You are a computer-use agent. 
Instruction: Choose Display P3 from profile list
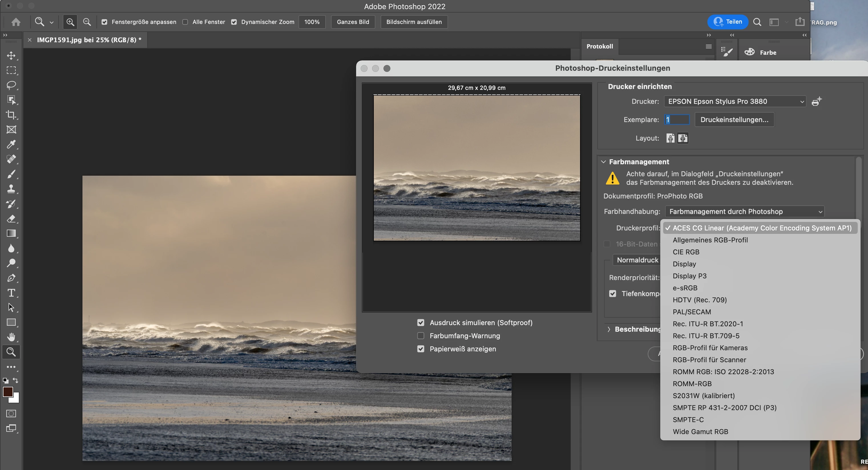coord(689,276)
